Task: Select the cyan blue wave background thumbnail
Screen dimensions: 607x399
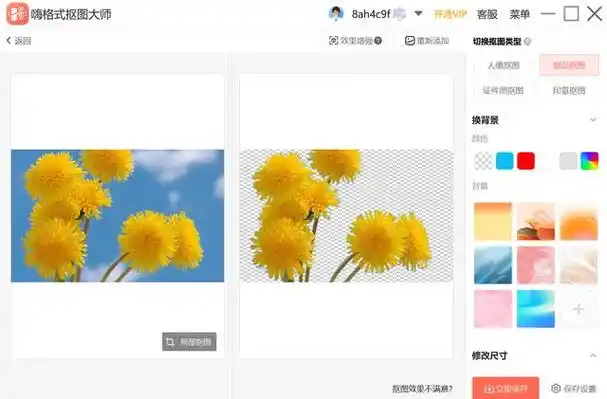Action: pyautogui.click(x=536, y=309)
